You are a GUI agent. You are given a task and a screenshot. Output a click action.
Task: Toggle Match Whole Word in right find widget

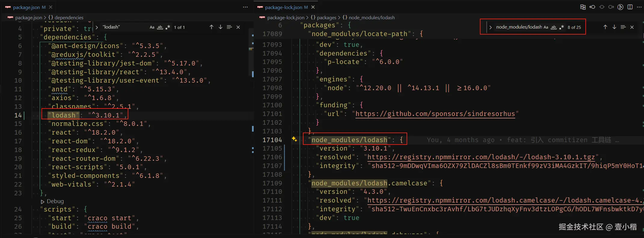tap(554, 27)
